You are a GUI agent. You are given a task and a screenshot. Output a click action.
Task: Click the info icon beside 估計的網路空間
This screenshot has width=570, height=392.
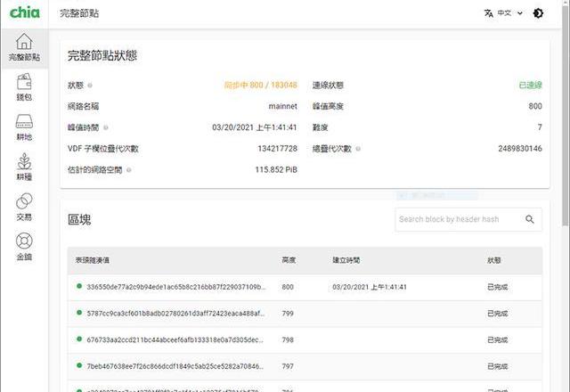click(x=129, y=169)
